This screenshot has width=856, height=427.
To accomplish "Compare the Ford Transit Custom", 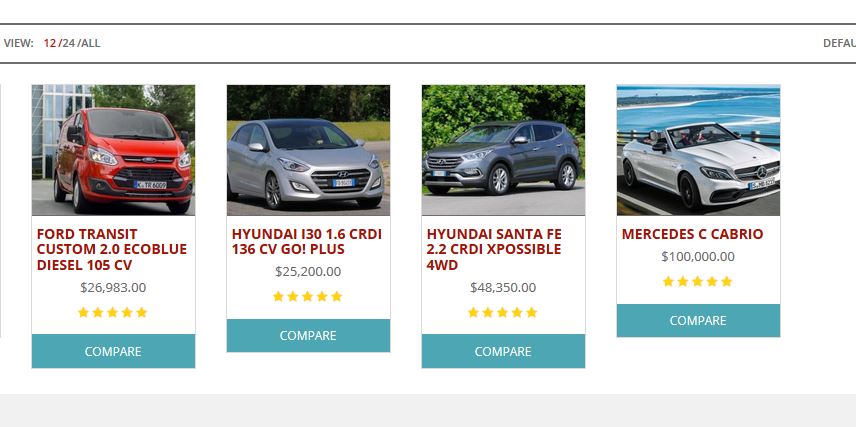I will point(114,351).
